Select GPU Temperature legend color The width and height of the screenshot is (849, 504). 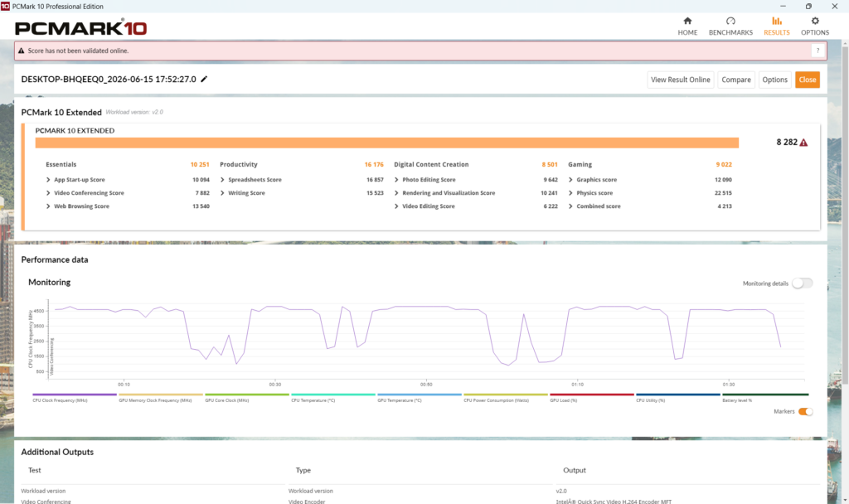[x=420, y=395]
